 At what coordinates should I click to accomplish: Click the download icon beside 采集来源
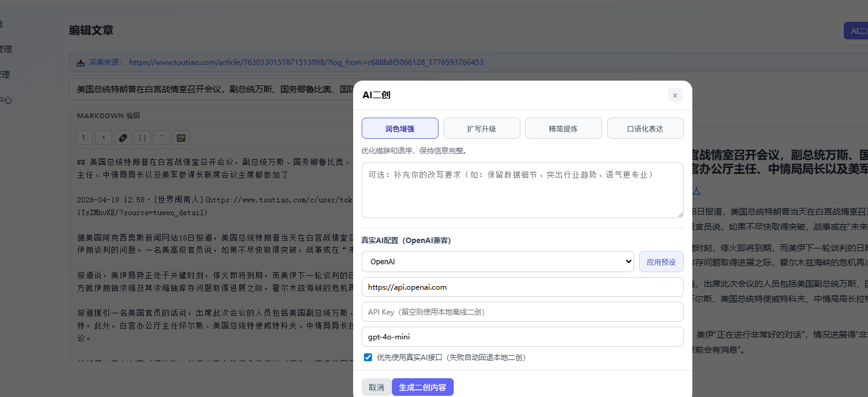tap(81, 62)
